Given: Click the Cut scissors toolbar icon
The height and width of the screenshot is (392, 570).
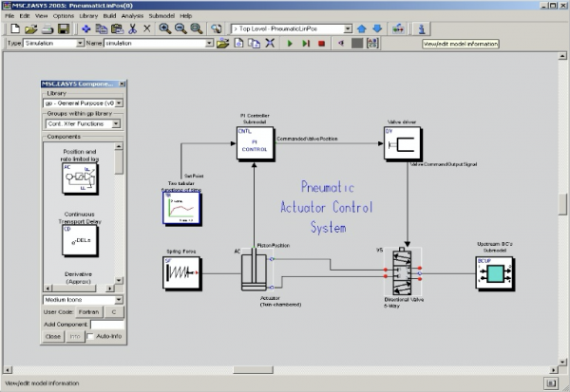Looking at the screenshot, I should pyautogui.click(x=132, y=29).
